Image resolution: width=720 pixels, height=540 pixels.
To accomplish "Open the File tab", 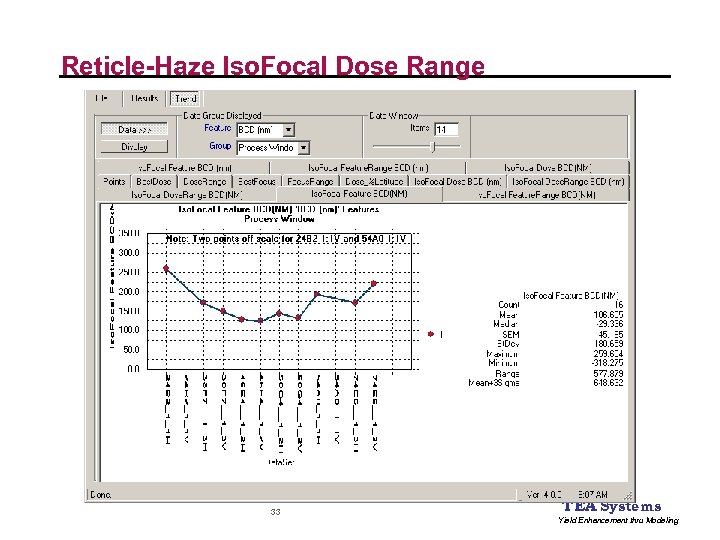I will coord(102,98).
